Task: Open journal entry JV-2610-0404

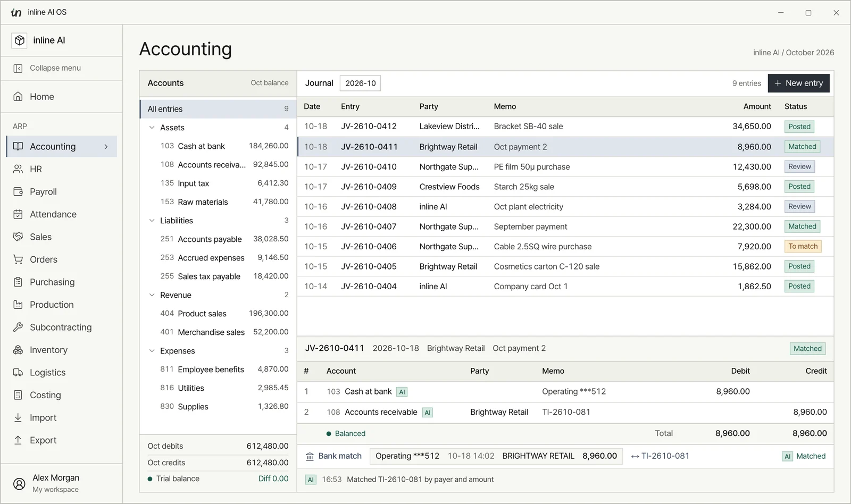Action: (565, 287)
